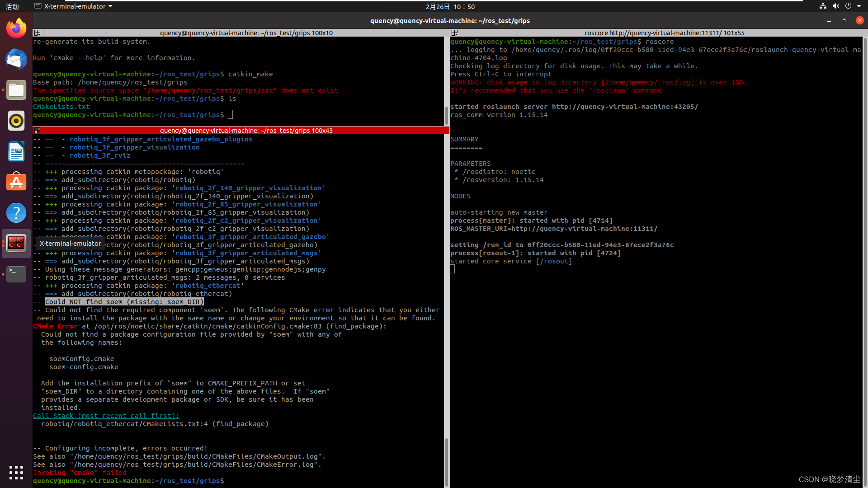Open Firefox from the dock
868x488 pixels.
coord(16,28)
